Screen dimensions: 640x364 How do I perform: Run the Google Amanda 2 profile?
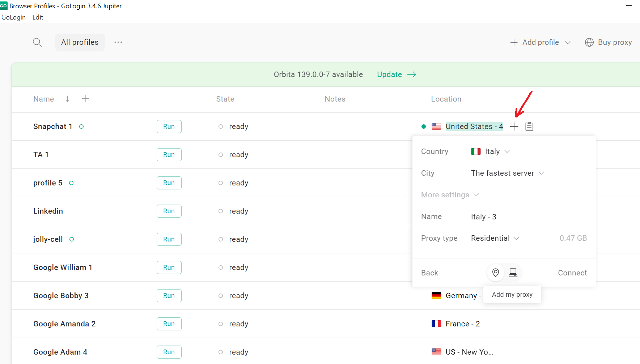[169, 324]
